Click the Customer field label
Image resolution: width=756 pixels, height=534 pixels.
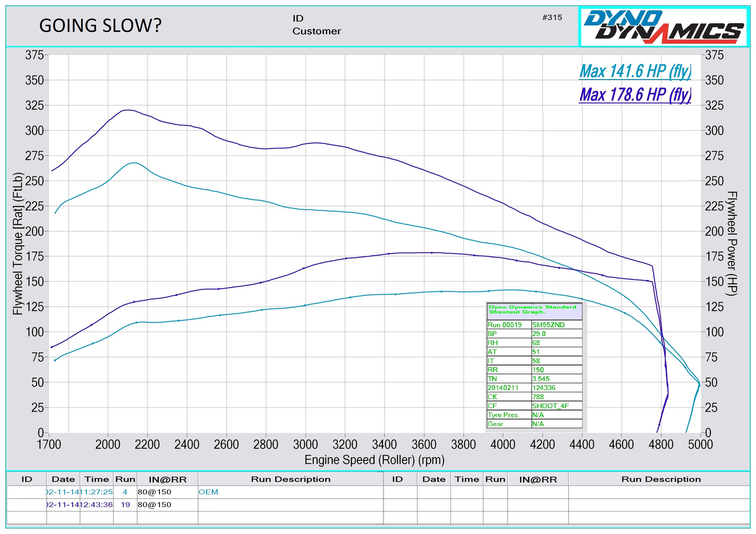pos(317,31)
